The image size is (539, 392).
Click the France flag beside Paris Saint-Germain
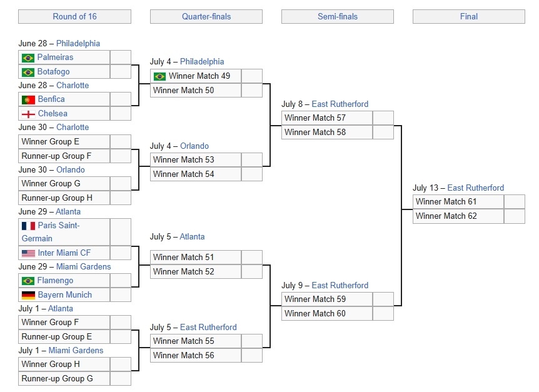click(28, 226)
